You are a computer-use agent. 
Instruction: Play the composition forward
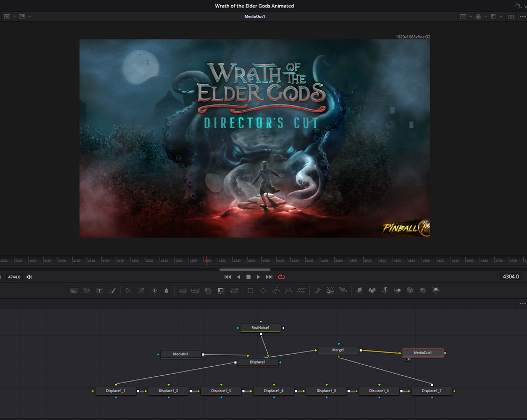[x=258, y=277]
